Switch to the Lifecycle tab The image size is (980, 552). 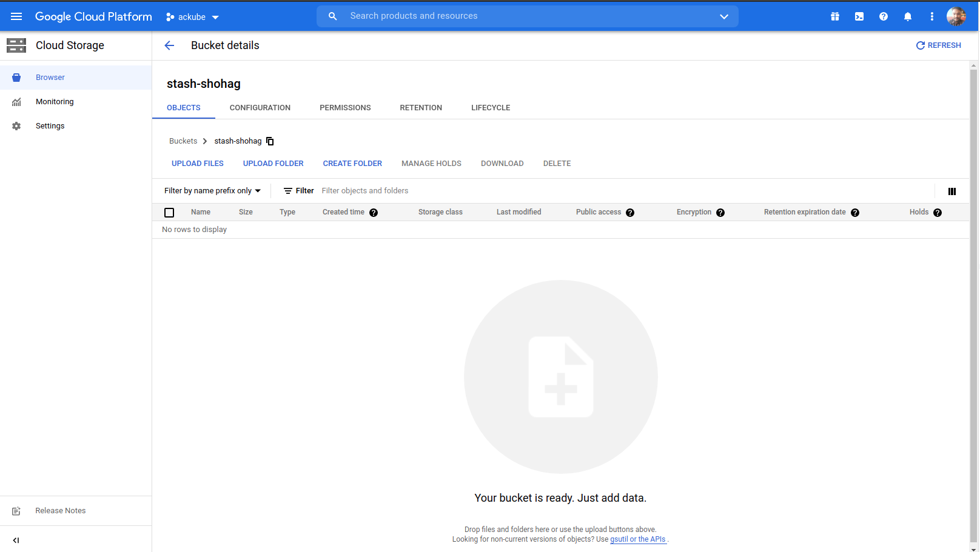491,108
